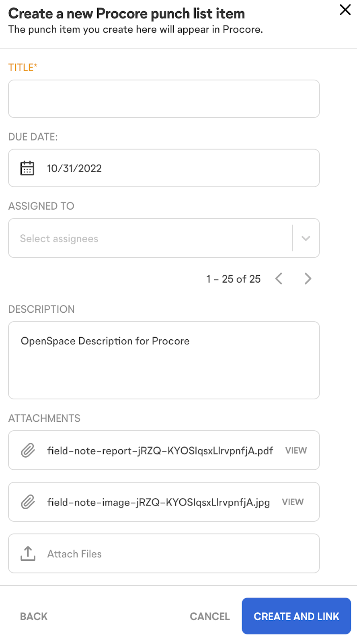Click the X to close the dialog
Image resolution: width=357 pixels, height=644 pixels.
pos(345,10)
